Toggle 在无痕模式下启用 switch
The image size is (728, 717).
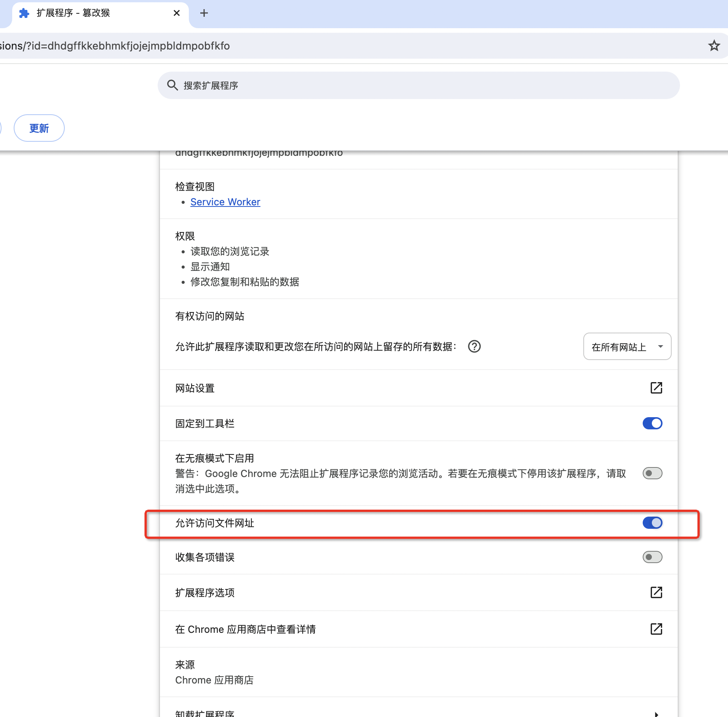point(653,473)
